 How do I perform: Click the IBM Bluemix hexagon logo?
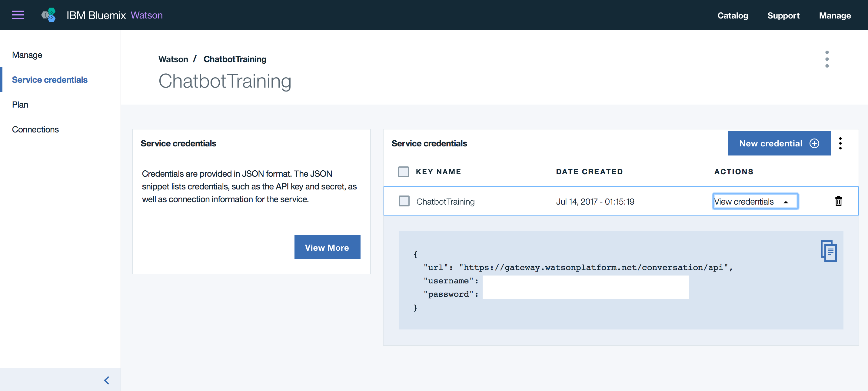[49, 15]
